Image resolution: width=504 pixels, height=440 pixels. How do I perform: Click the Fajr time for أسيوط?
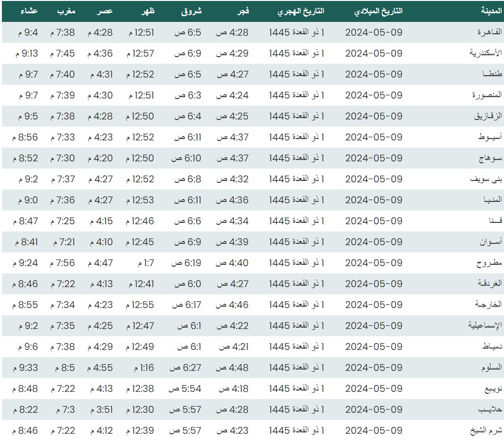[x=232, y=137]
